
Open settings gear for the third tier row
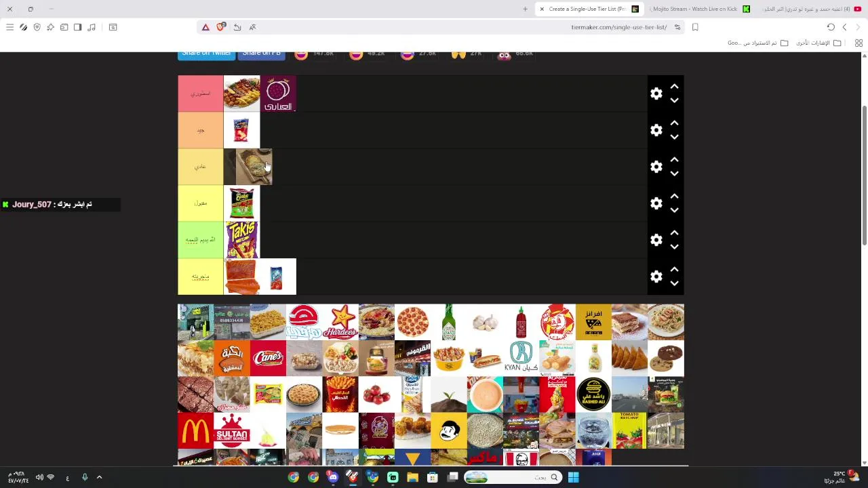[x=656, y=167]
